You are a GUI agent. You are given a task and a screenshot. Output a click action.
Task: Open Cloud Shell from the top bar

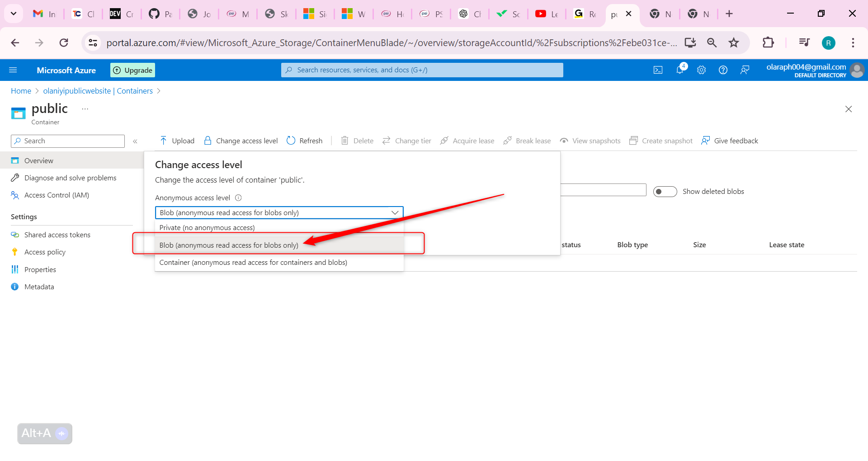pos(658,70)
